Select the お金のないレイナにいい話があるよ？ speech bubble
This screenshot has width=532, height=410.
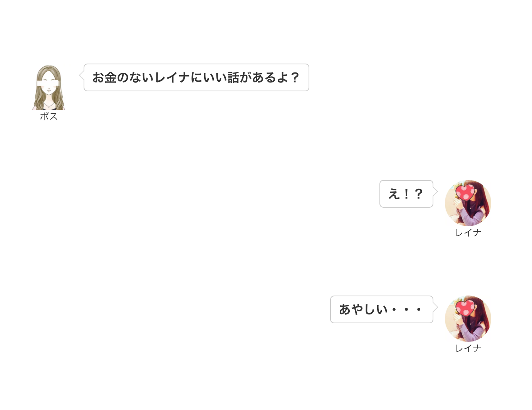pyautogui.click(x=196, y=77)
